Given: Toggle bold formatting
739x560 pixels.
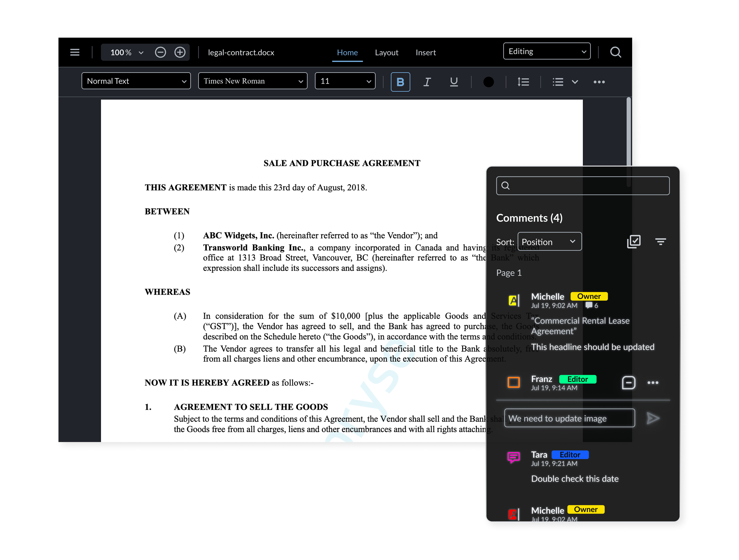Looking at the screenshot, I should click(x=400, y=82).
